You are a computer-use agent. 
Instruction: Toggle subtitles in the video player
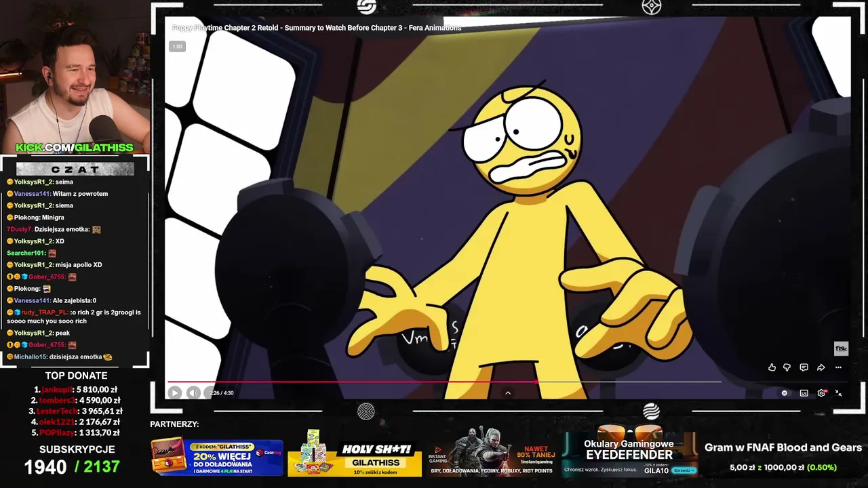coord(804,393)
